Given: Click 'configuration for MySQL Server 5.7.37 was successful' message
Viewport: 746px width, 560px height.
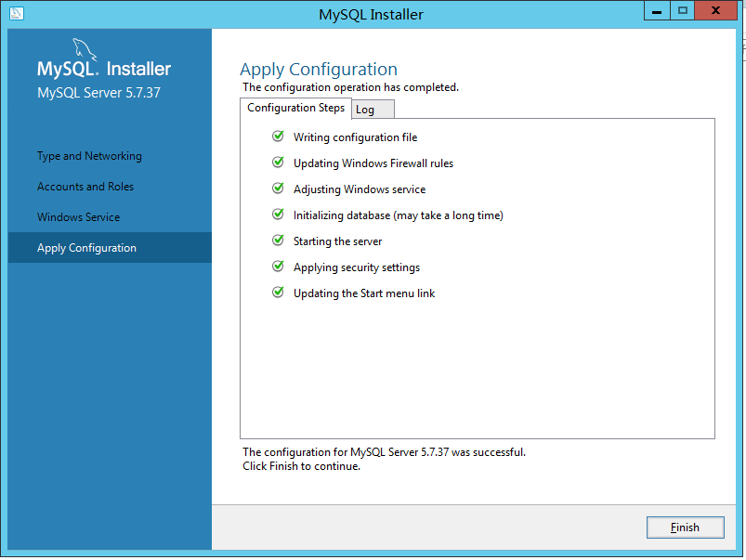Looking at the screenshot, I should 384,452.
